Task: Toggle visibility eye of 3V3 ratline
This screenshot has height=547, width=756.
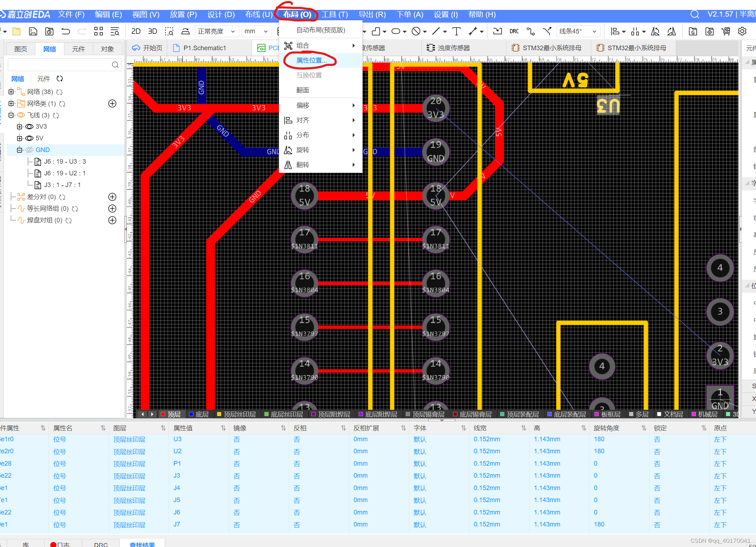Action: [30, 127]
